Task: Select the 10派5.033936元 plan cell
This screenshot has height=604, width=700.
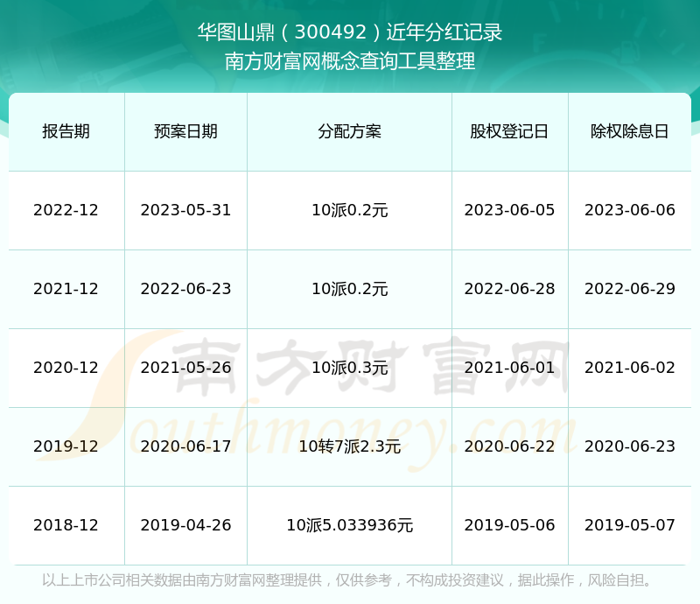Action: (349, 525)
